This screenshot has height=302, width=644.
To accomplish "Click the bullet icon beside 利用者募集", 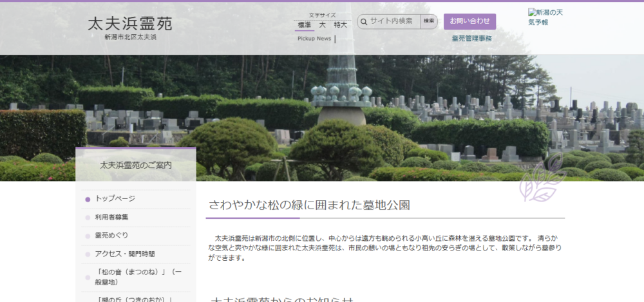I will [x=88, y=218].
